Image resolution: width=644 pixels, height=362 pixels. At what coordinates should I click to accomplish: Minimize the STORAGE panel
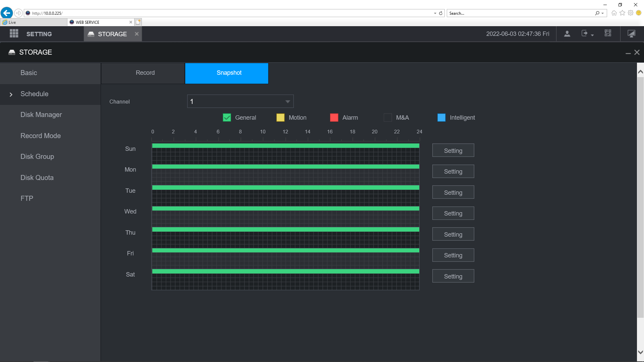click(628, 53)
